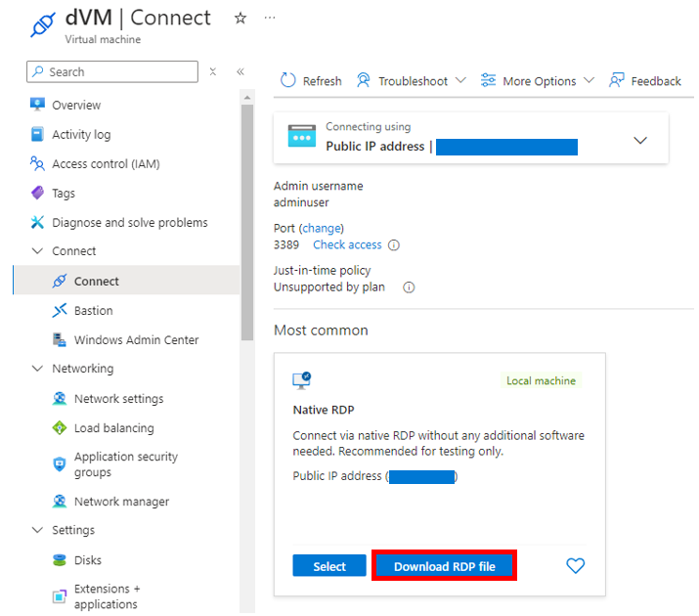The height and width of the screenshot is (616, 699).
Task: Click the Search box in the sidebar
Action: coord(112,71)
